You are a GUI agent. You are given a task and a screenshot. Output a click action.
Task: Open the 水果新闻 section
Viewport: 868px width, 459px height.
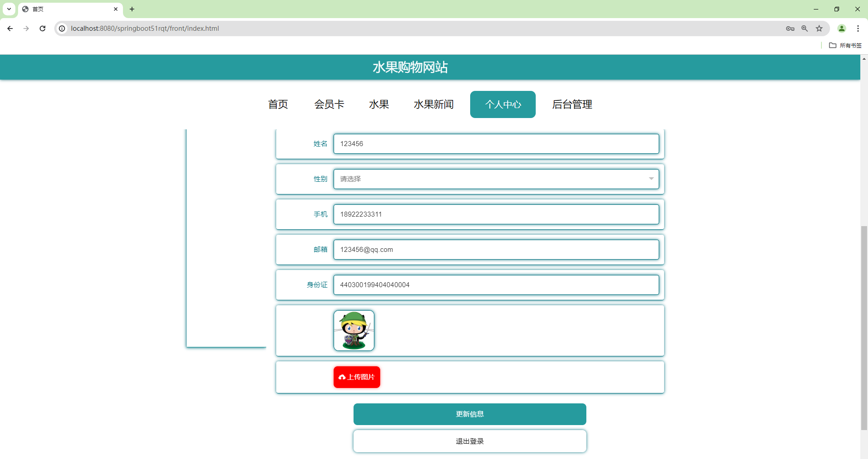(x=433, y=104)
